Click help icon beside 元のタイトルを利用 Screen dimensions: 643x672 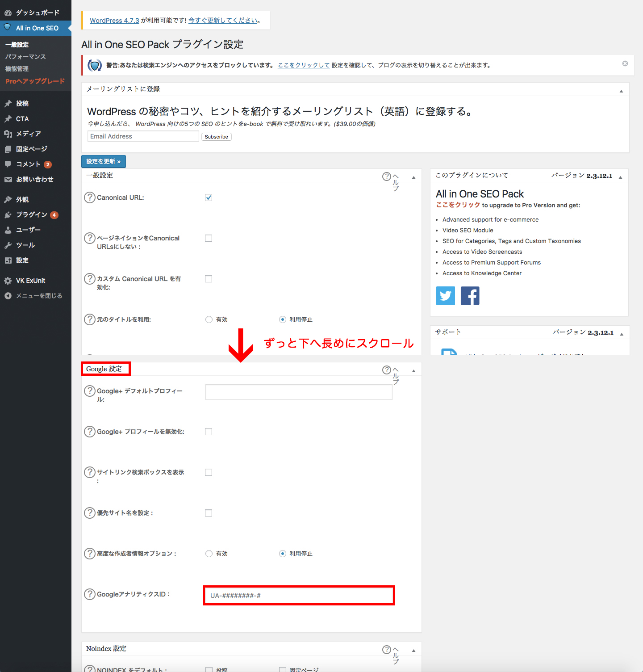click(x=90, y=319)
